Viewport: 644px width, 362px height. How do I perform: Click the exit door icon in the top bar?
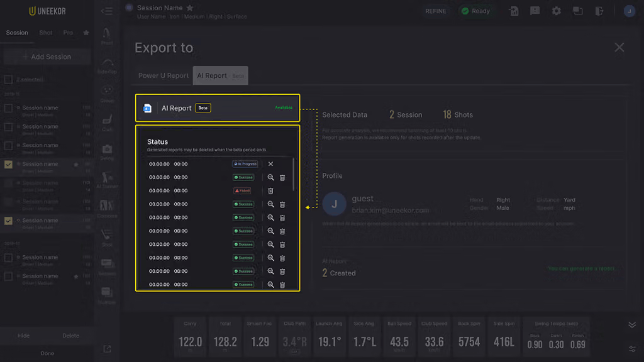point(599,11)
